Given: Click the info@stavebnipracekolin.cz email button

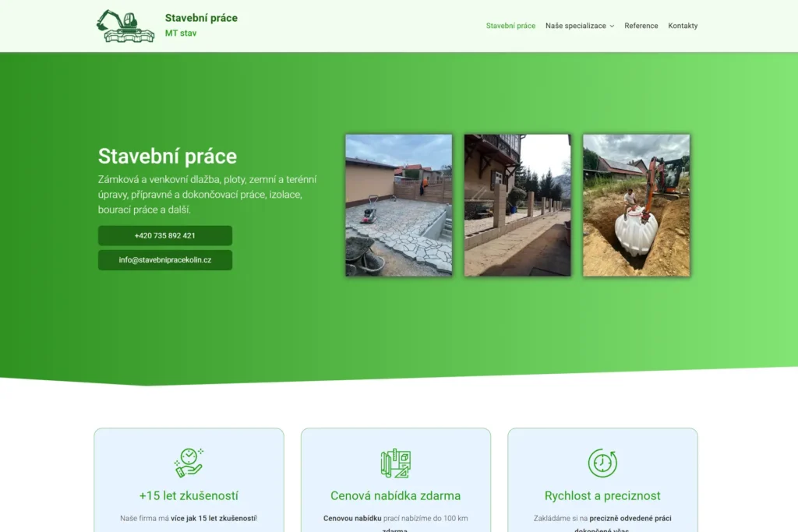Looking at the screenshot, I should 165,260.
